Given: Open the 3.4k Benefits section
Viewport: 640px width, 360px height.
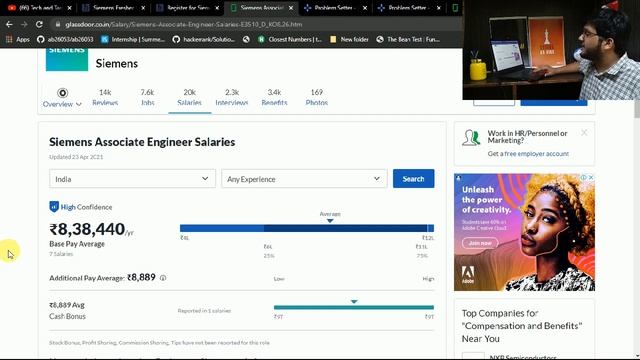Looking at the screenshot, I should pos(274,97).
